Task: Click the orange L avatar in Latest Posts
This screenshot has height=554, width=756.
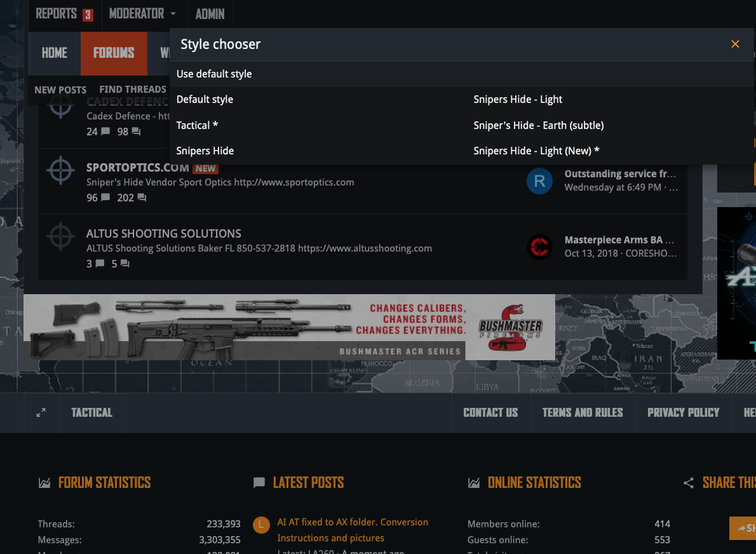Action: click(261, 525)
